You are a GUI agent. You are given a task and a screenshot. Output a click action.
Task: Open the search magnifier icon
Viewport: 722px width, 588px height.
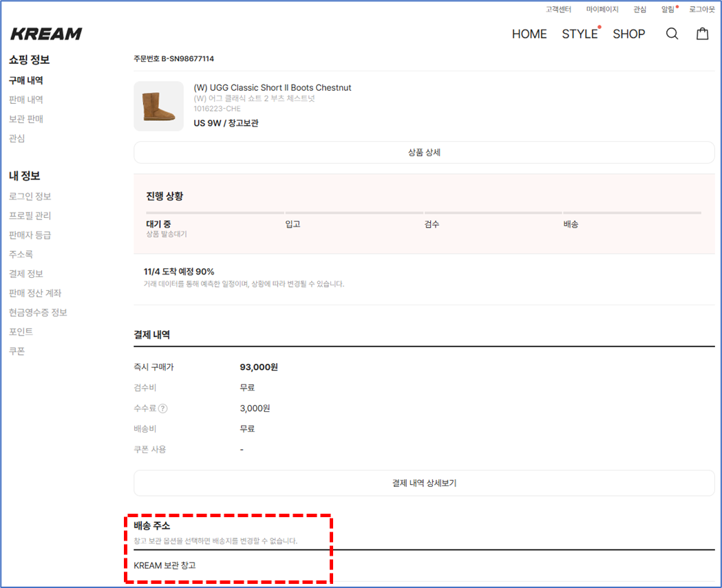pyautogui.click(x=672, y=34)
